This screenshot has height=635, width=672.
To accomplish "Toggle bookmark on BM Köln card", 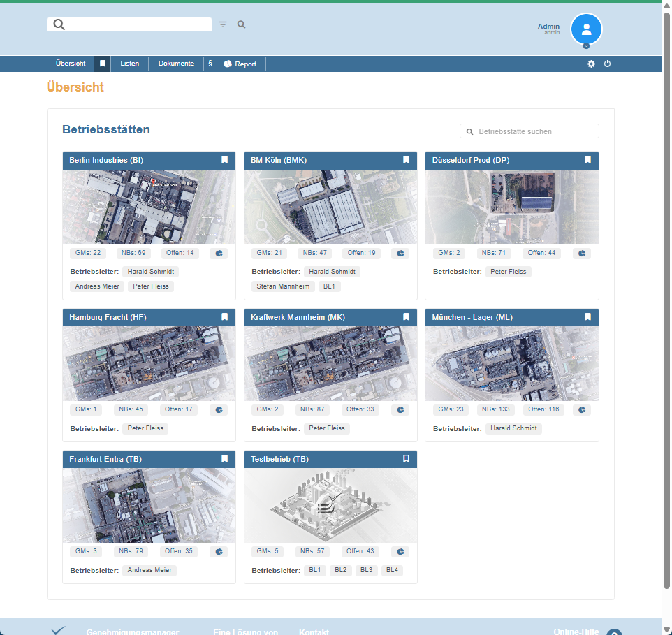I will click(x=406, y=160).
